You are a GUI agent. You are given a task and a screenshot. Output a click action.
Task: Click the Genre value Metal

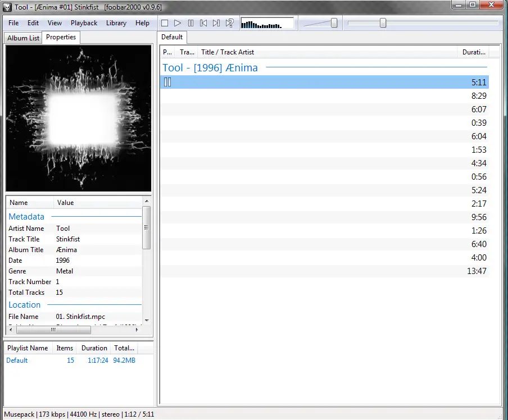[65, 271]
